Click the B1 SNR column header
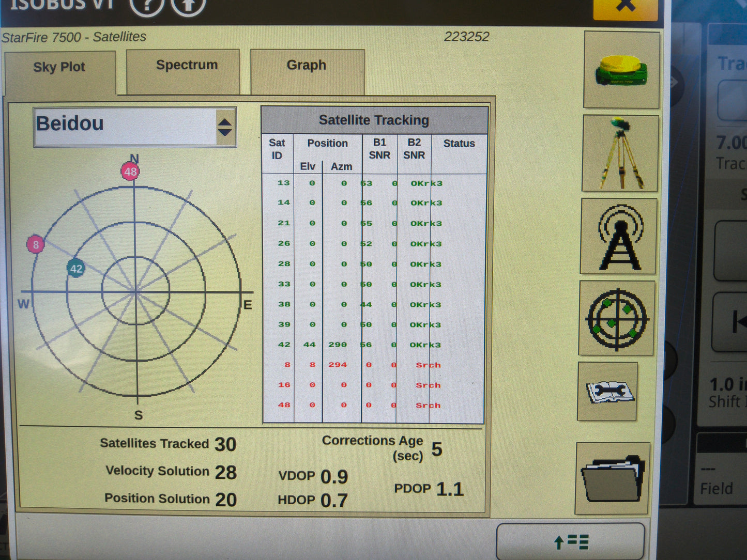 pos(379,149)
